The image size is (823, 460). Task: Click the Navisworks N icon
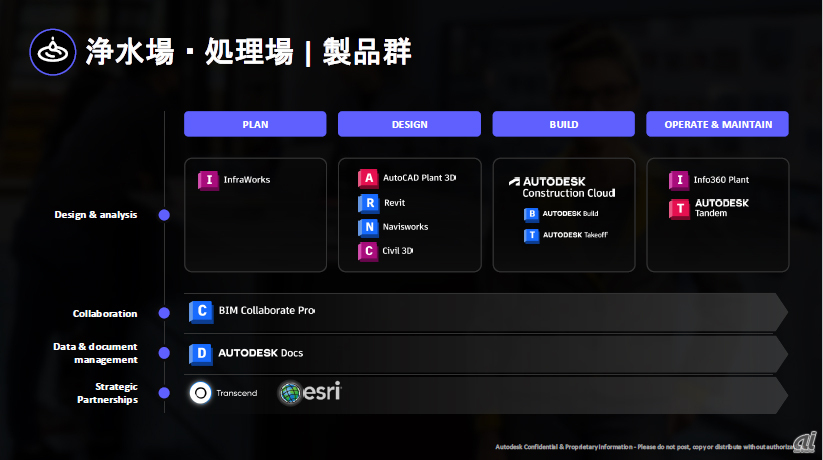368,227
